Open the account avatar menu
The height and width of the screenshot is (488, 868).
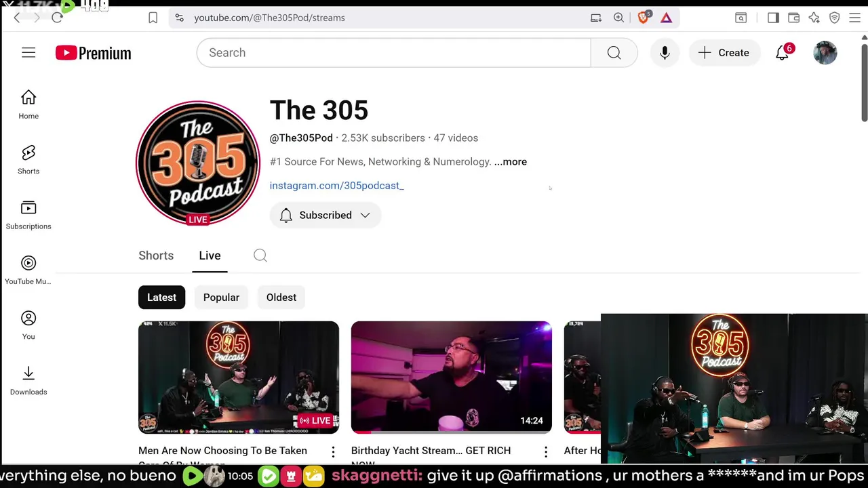825,53
